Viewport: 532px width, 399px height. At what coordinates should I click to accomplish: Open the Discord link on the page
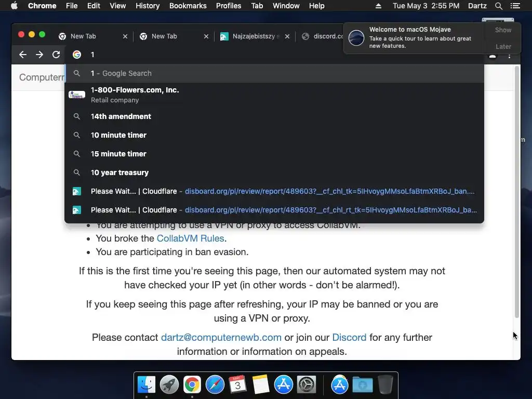coord(349,338)
